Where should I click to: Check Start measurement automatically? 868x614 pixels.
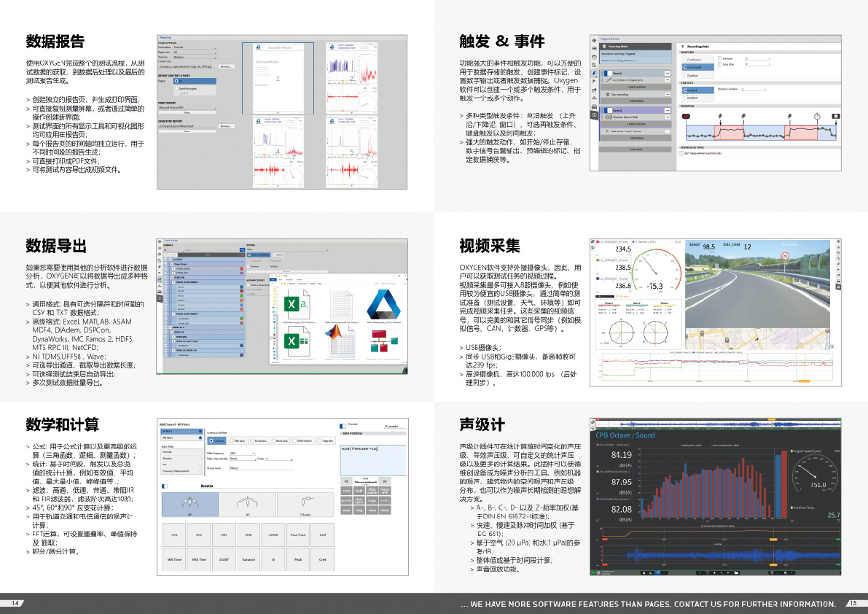pos(681,153)
